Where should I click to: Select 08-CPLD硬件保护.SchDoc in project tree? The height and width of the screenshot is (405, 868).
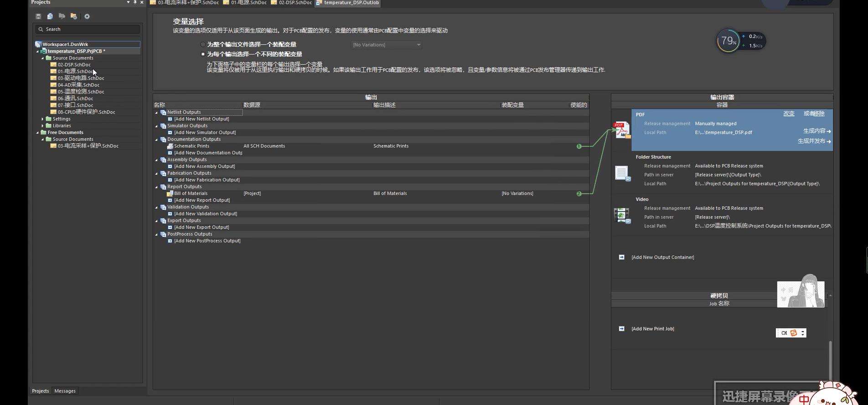(86, 112)
